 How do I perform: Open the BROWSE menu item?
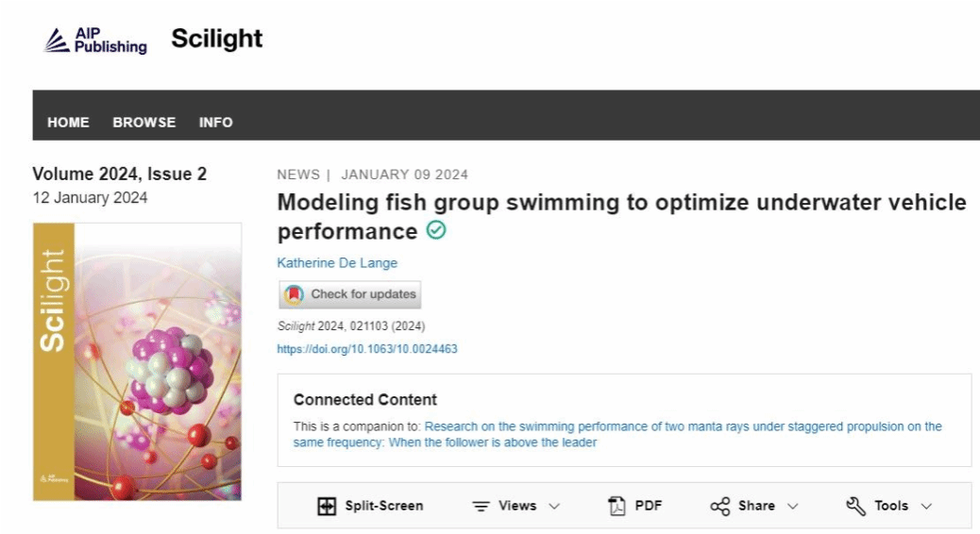click(144, 122)
